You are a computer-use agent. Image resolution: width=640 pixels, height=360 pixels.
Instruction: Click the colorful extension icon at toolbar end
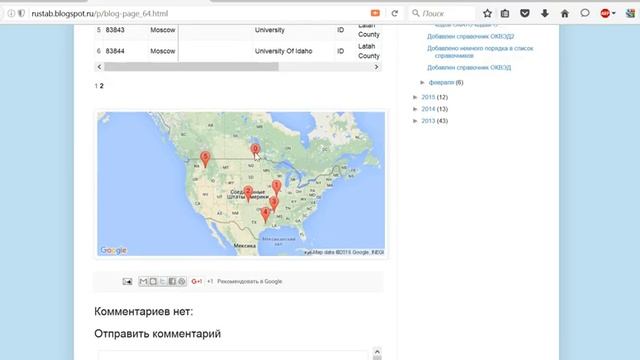(x=630, y=13)
